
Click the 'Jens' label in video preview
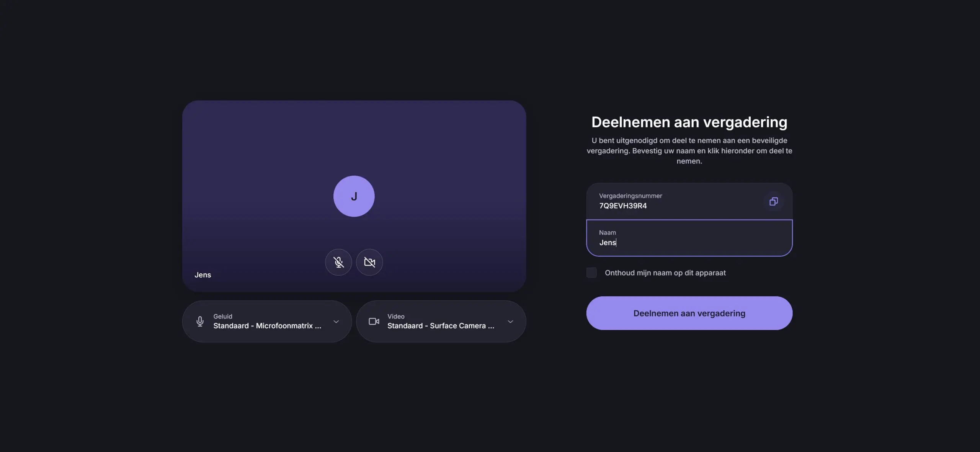click(203, 275)
